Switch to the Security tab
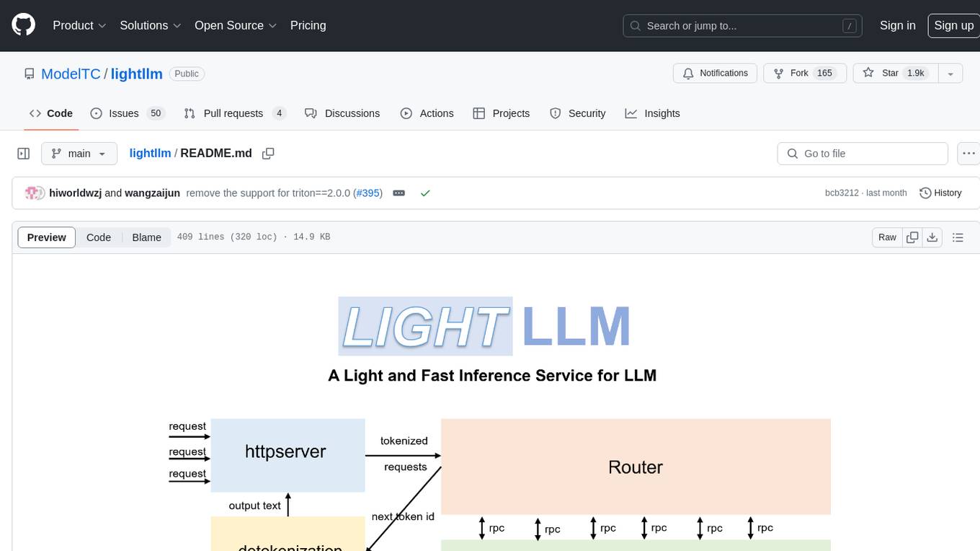Image resolution: width=980 pixels, height=551 pixels. click(x=577, y=113)
